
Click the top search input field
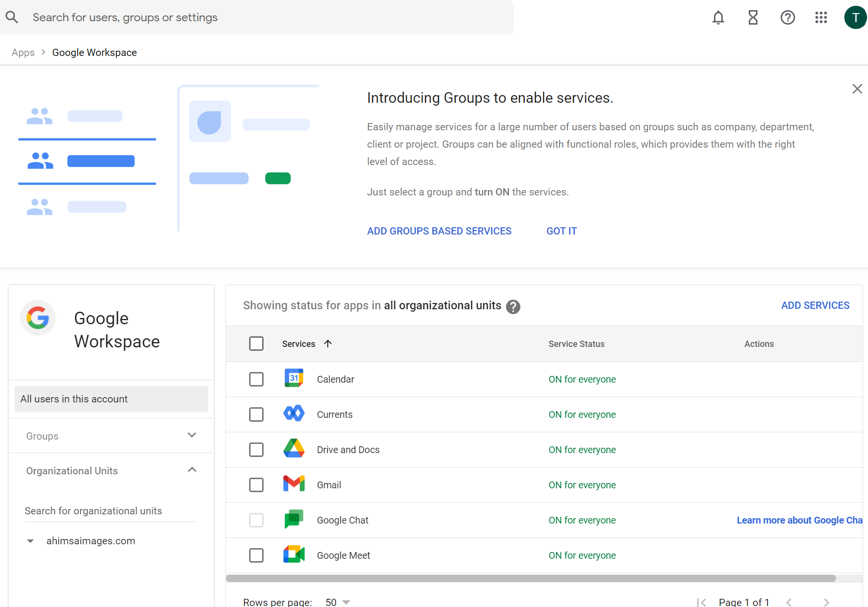tap(257, 17)
